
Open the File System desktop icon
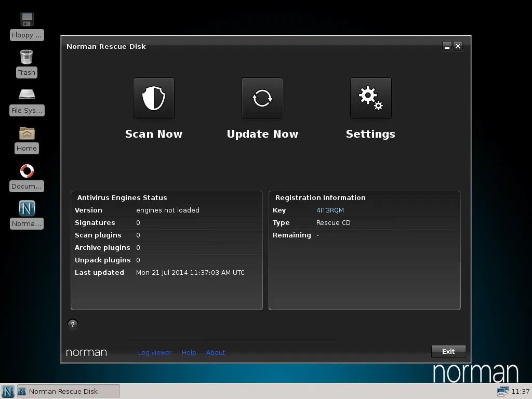27,95
